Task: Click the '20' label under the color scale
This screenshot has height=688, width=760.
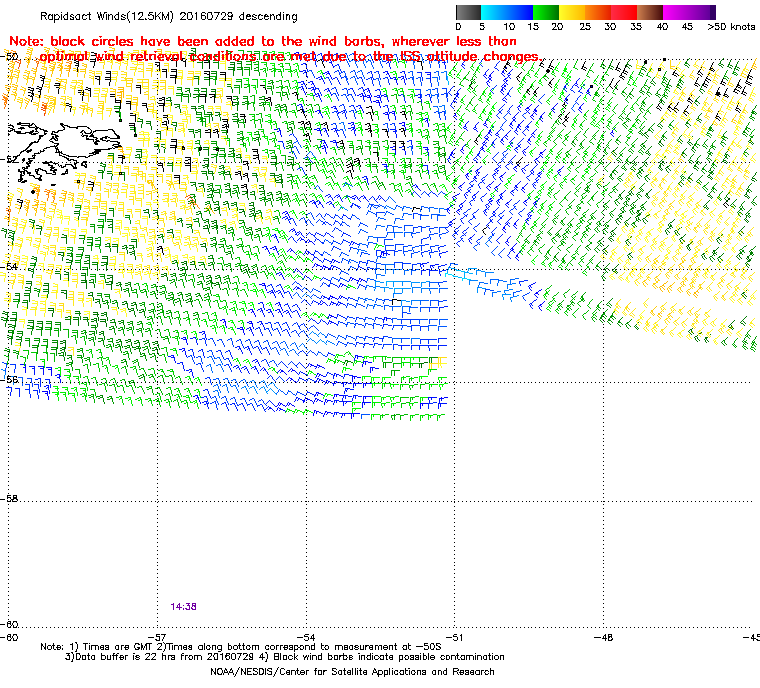Action: point(557,27)
